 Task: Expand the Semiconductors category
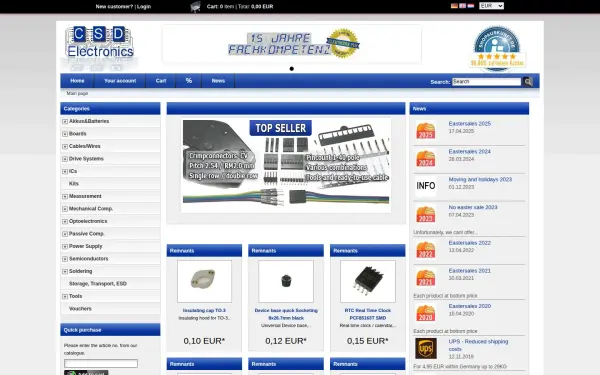tap(65, 259)
